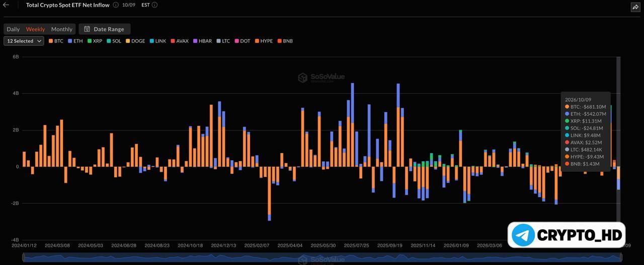This screenshot has width=644, height=265.
Task: Toggle the HBAR series in the legend
Action: tap(203, 41)
